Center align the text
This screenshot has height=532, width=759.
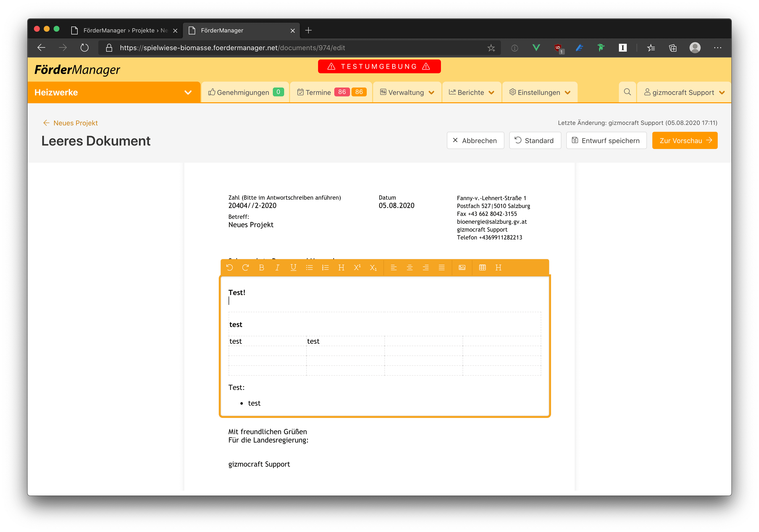[409, 267]
